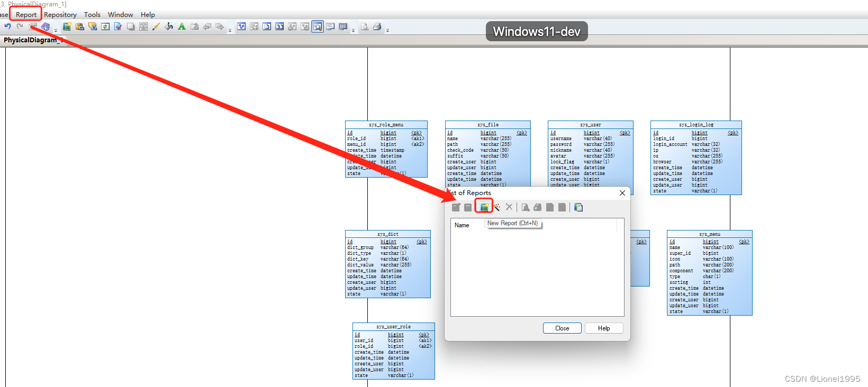The height and width of the screenshot is (387, 868).
Task: Click the dict_value column in sys_dict
Action: 360,265
